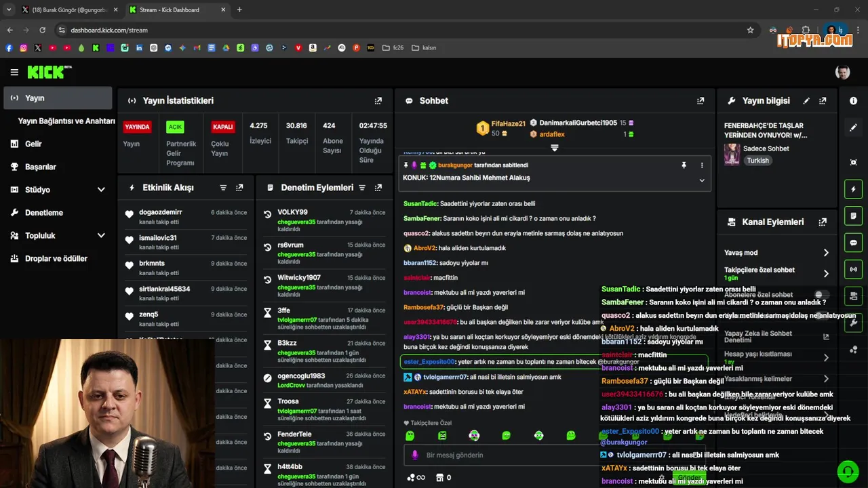Screen dimensions: 868x488
Task: Open the profile avatar menu at top right
Action: tap(842, 72)
